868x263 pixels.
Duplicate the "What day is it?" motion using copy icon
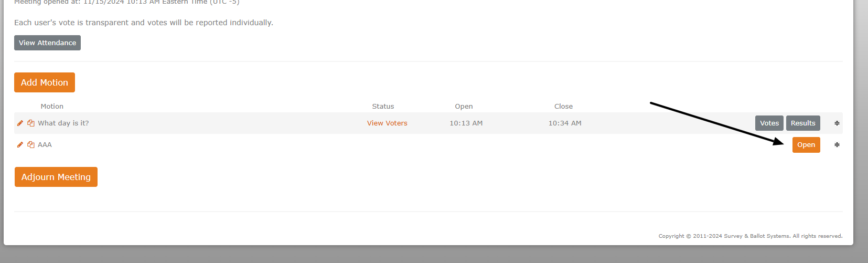(31, 123)
